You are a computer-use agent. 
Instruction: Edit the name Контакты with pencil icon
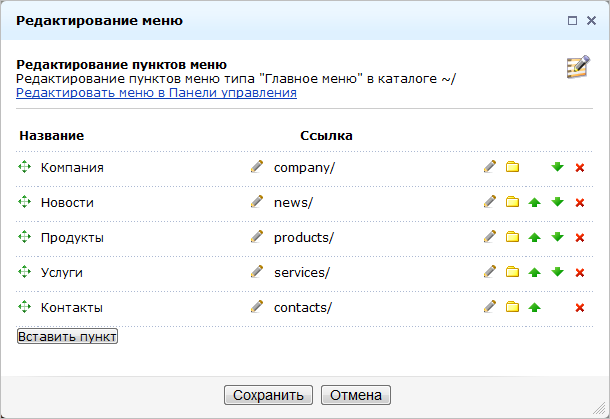257,307
